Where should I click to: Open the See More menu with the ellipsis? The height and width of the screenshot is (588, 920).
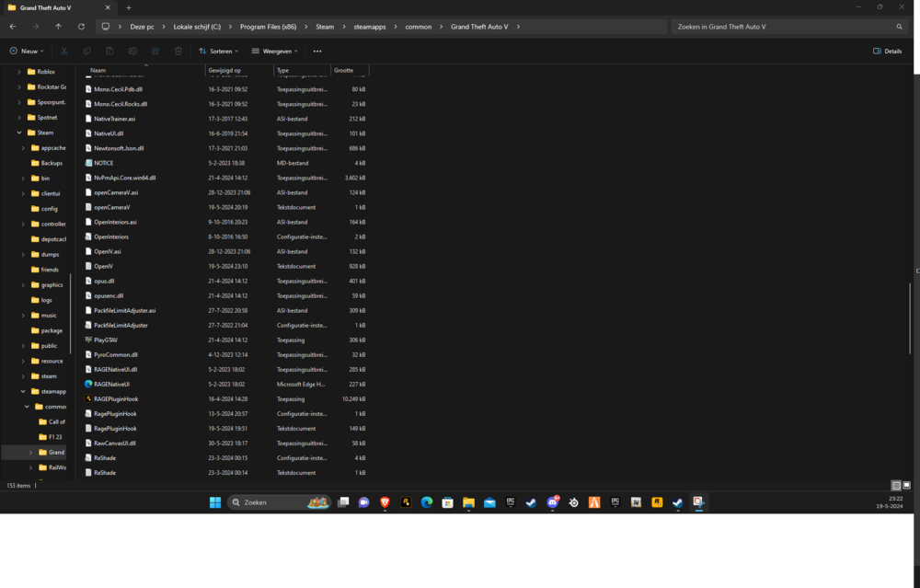point(317,52)
